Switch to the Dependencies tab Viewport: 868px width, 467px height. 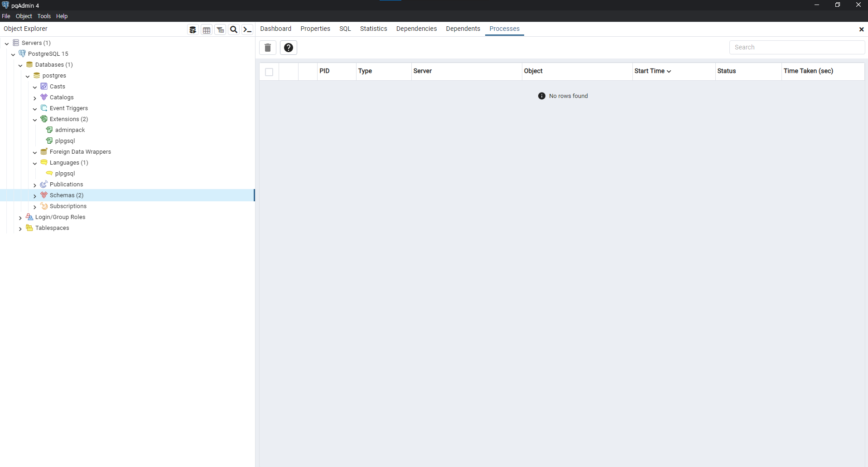click(x=416, y=29)
